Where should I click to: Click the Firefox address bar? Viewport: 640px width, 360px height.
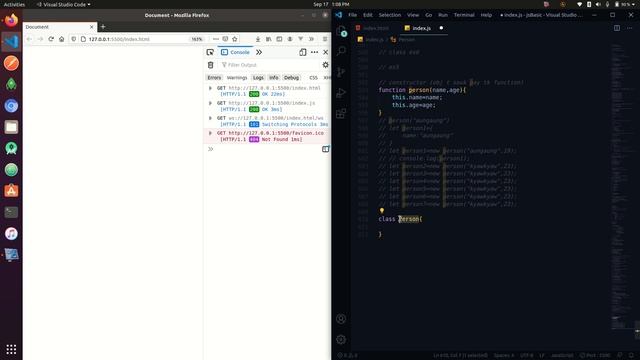[x=139, y=39]
